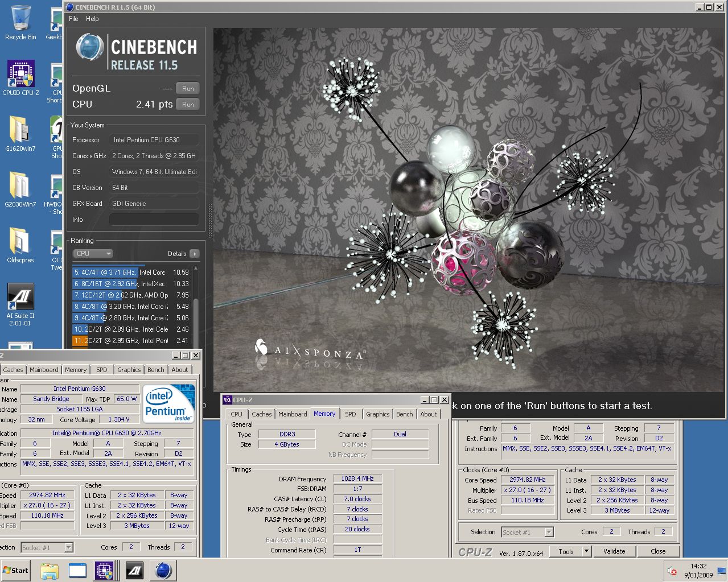
Task: Open the File menu in Cinebench
Action: 73,19
